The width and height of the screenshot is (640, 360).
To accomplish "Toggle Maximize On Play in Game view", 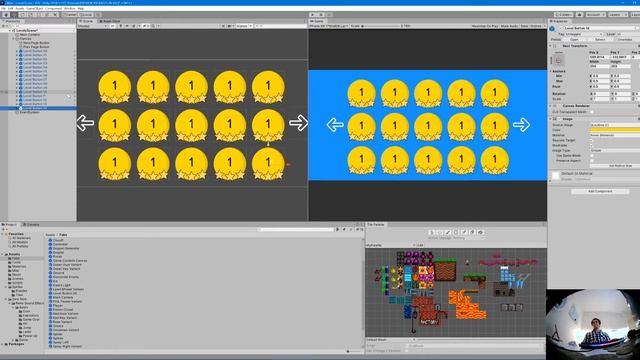I will [485, 26].
